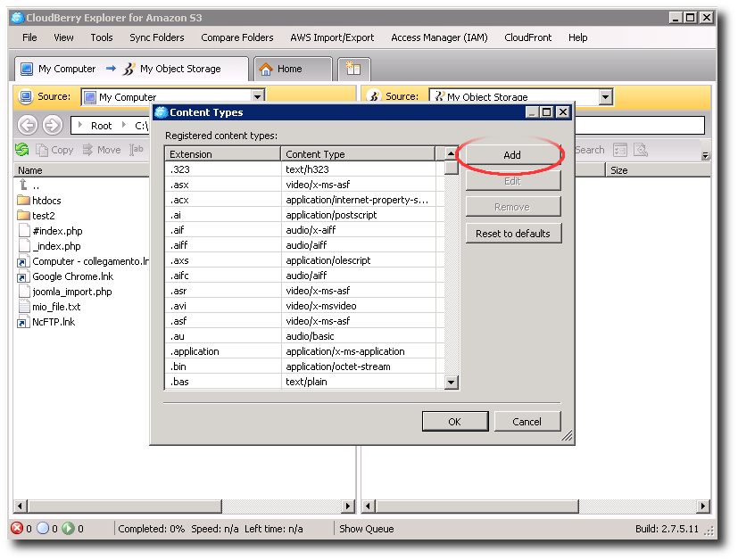This screenshot has width=738, height=560.
Task: Click the Content Type column header
Action: pyautogui.click(x=358, y=153)
